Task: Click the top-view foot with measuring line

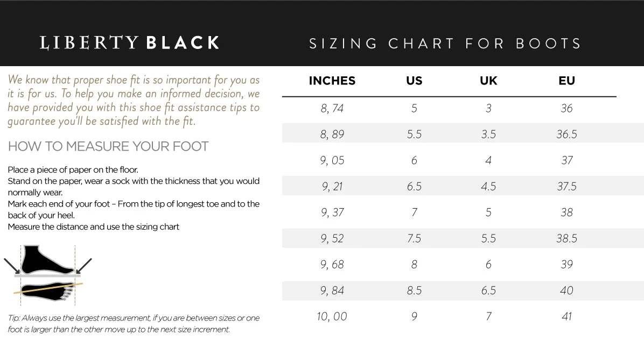Action: point(47,288)
